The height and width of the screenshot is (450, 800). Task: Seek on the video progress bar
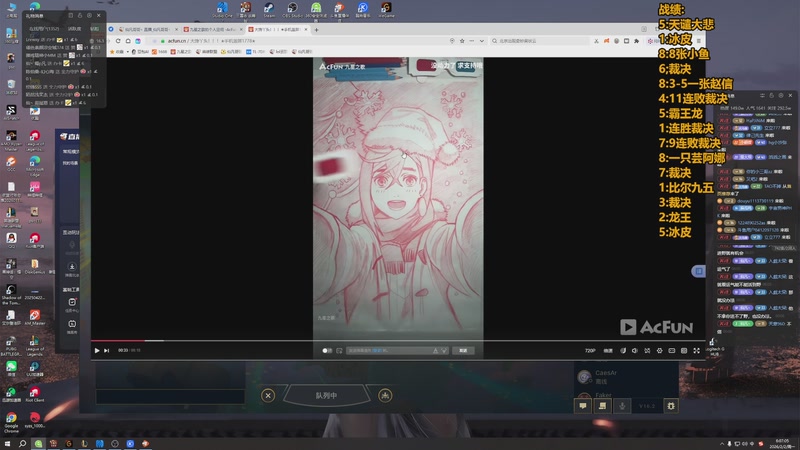398,340
